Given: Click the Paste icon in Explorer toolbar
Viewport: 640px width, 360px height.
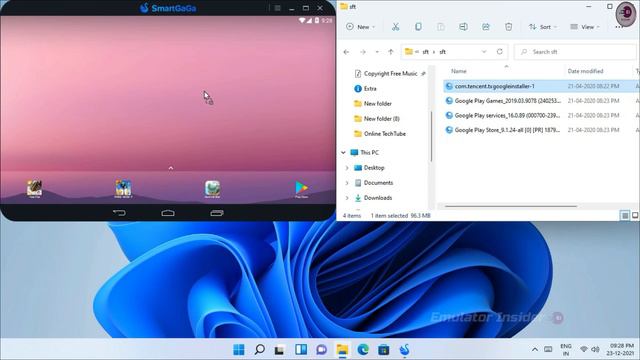Looking at the screenshot, I should coord(441,27).
